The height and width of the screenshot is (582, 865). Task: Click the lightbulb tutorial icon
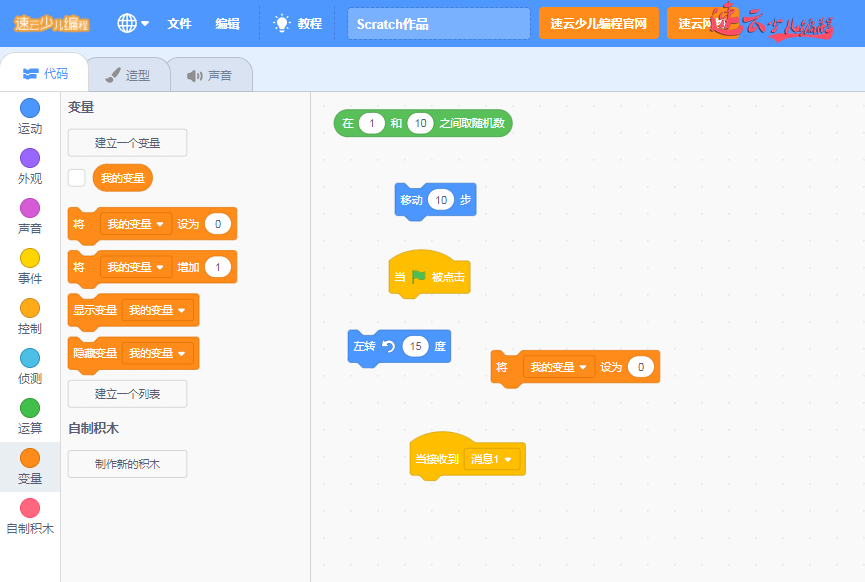(x=282, y=23)
